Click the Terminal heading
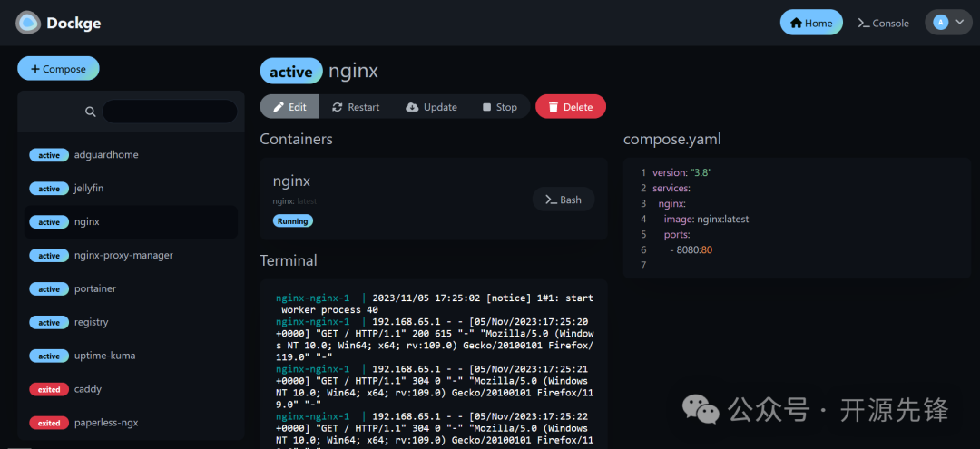980x449 pixels. (x=289, y=260)
